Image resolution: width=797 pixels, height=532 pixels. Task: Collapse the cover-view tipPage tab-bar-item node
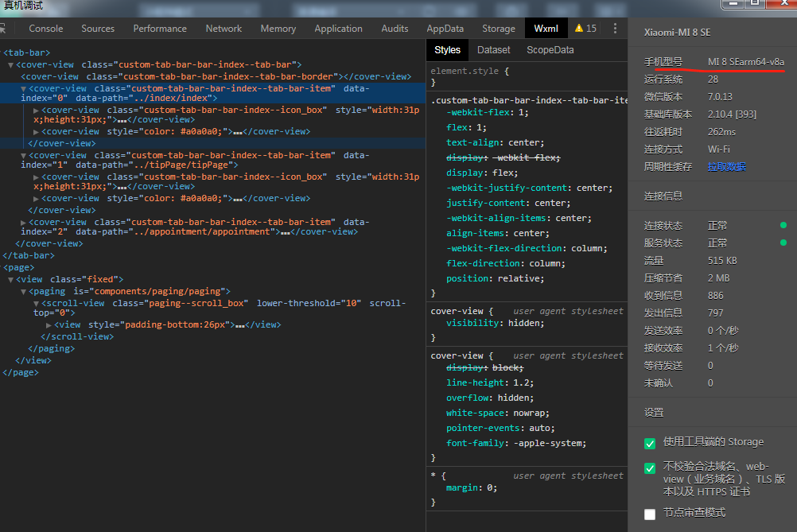tap(24, 156)
